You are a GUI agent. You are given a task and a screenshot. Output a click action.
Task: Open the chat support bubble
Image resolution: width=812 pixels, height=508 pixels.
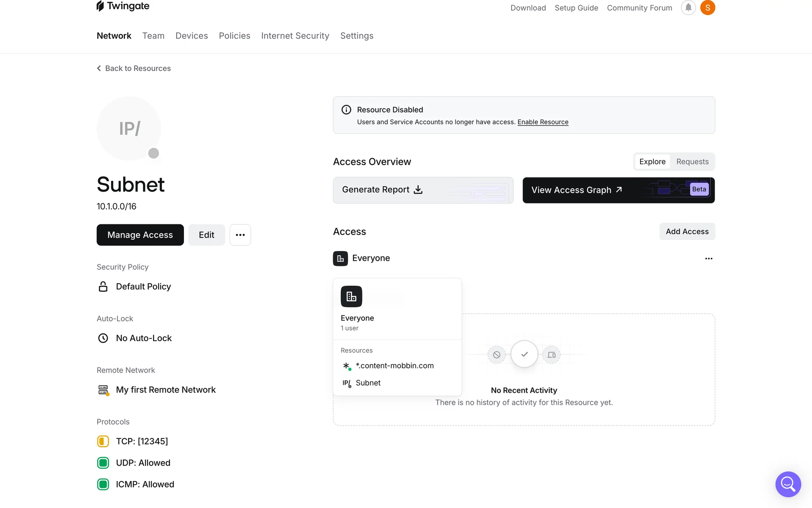pyautogui.click(x=788, y=484)
